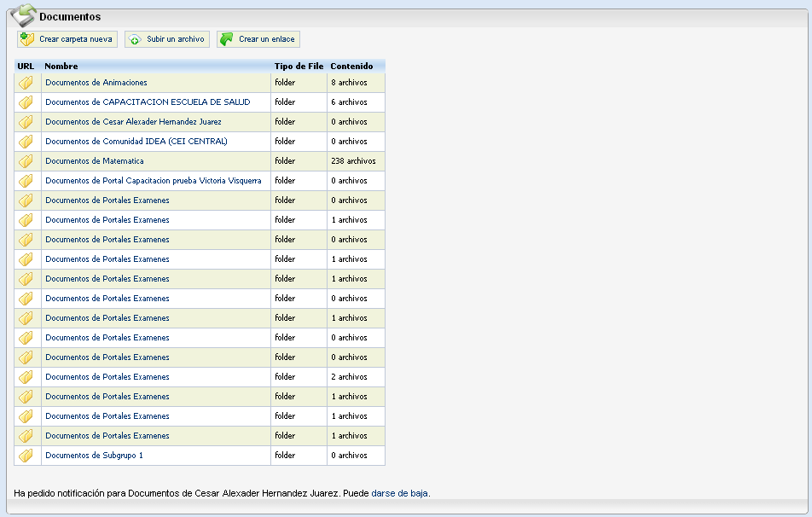
Task: Open Documentos de Comunidad IDEA (CEI CENTRAL)
Action: pyautogui.click(x=136, y=142)
